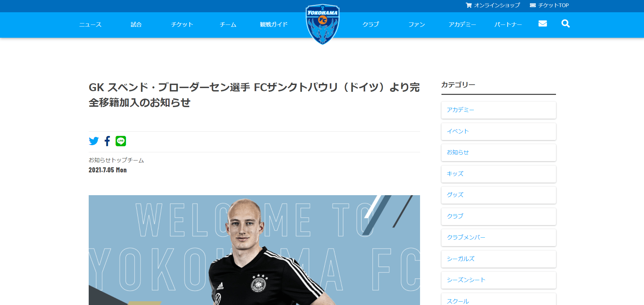
Task: Select the イベント category
Action: (499, 131)
